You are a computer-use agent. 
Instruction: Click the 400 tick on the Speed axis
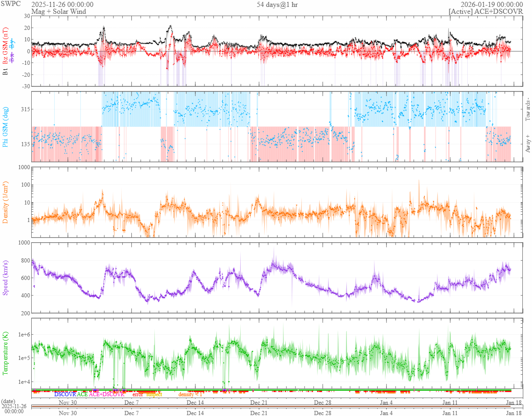25,296
